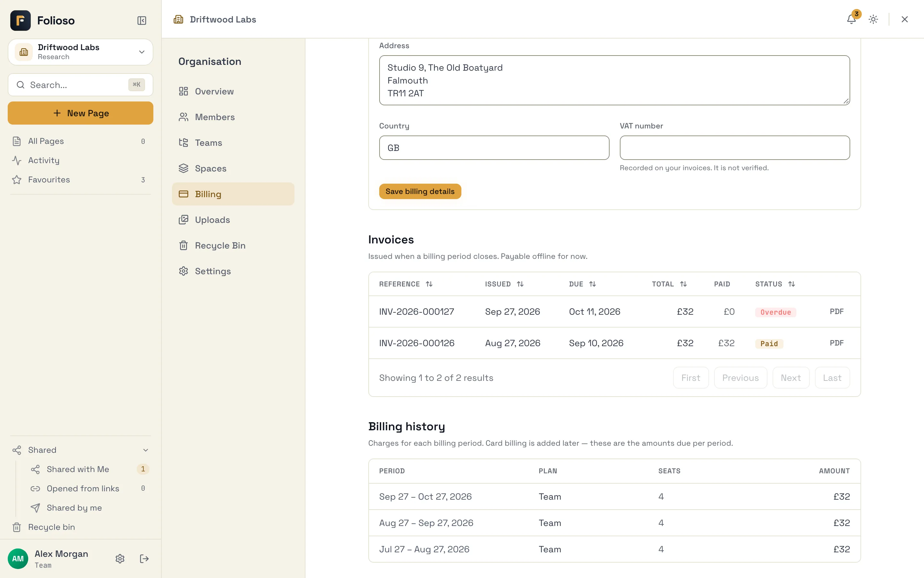924x578 pixels.
Task: Create a New Page
Action: 81,113
